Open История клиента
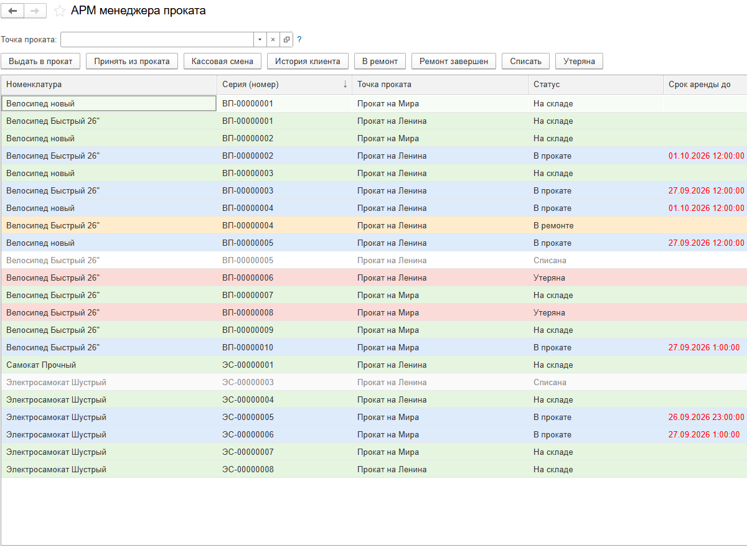 click(x=308, y=61)
